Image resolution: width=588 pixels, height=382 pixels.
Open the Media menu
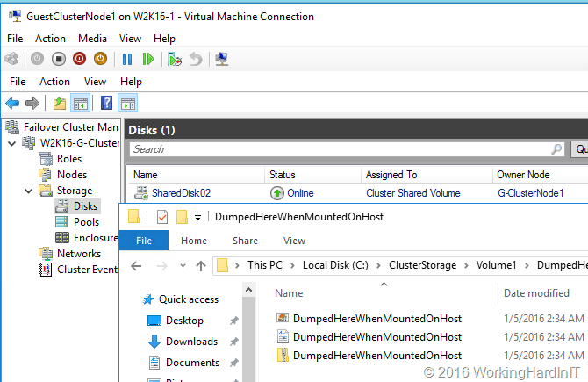pyautogui.click(x=92, y=39)
